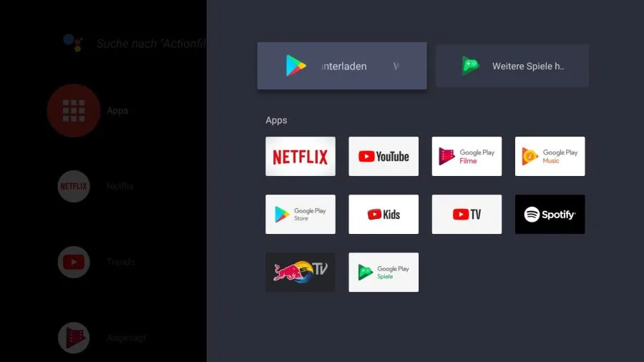Select the Netflix channel icon in sidebar
The height and width of the screenshot is (362, 644).
point(74,186)
